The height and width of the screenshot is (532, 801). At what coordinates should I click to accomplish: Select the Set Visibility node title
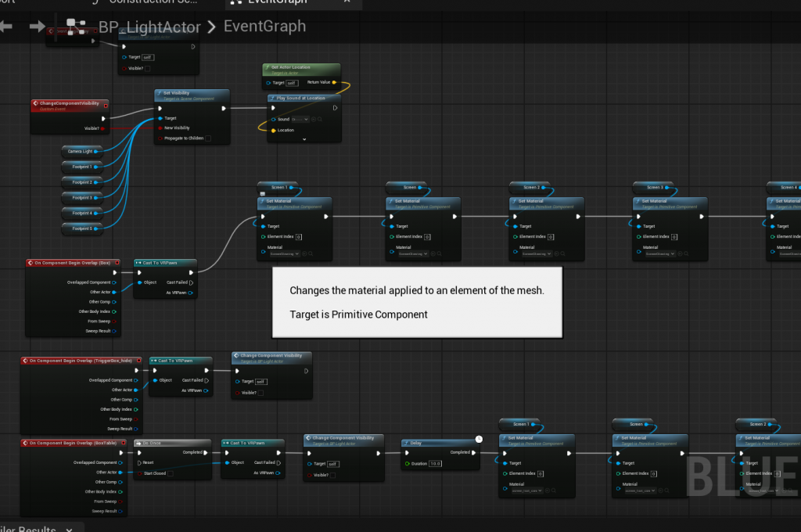pos(176,93)
